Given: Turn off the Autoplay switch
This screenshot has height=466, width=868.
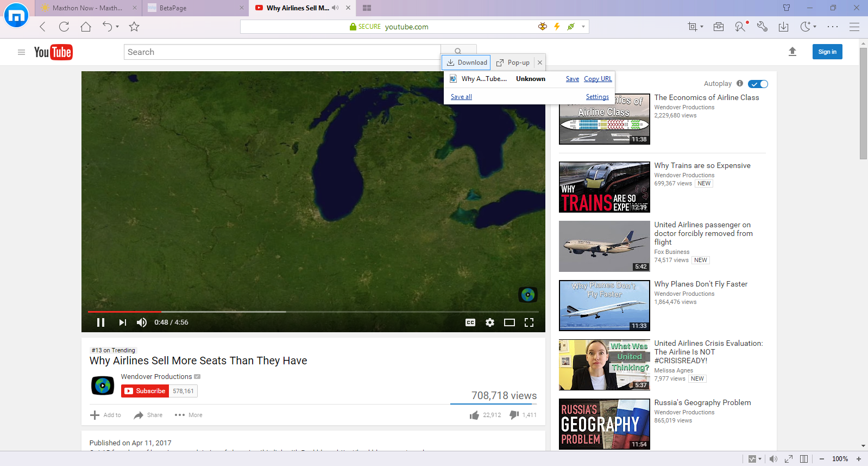Looking at the screenshot, I should point(758,84).
